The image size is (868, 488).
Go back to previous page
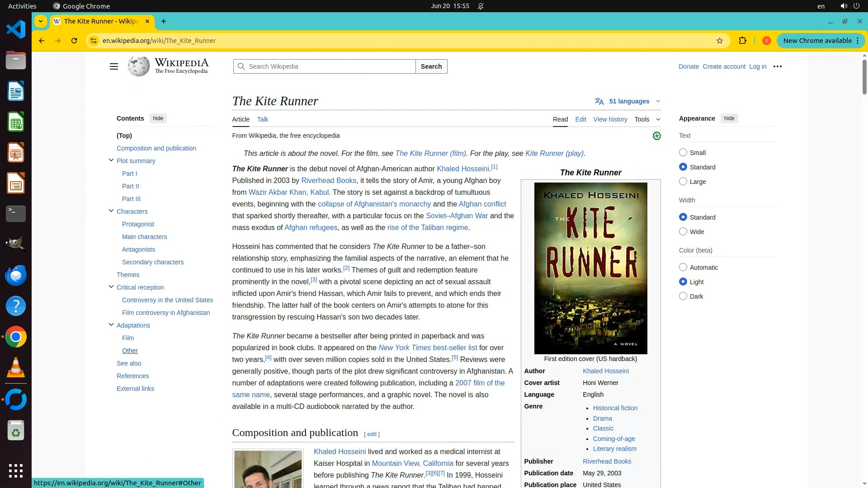(42, 41)
